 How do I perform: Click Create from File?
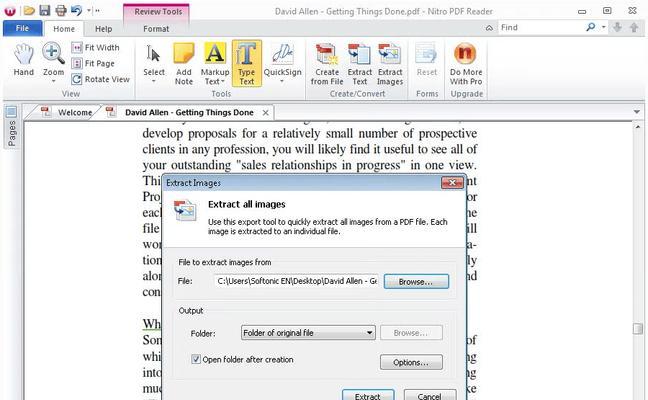[x=327, y=64]
